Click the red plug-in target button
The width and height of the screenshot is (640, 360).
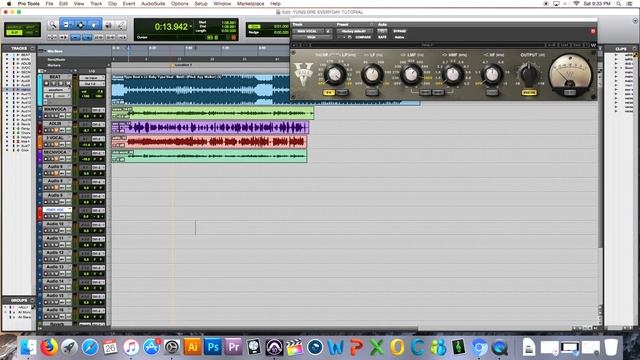click(x=593, y=31)
